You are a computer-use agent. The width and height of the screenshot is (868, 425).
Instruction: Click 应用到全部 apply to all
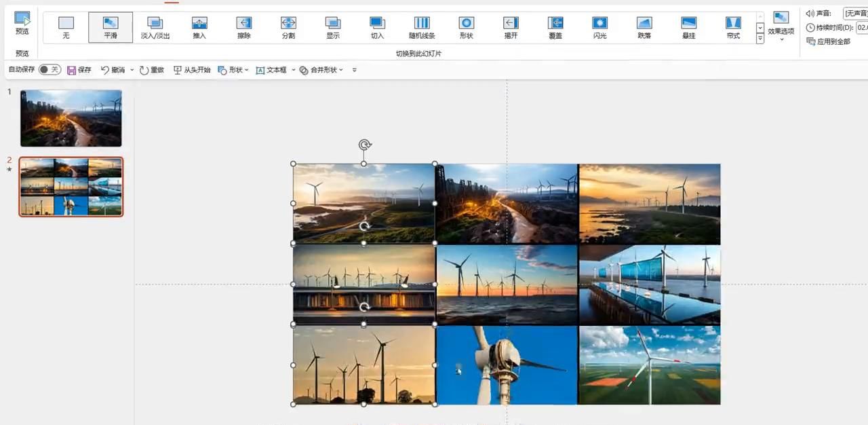pyautogui.click(x=829, y=42)
